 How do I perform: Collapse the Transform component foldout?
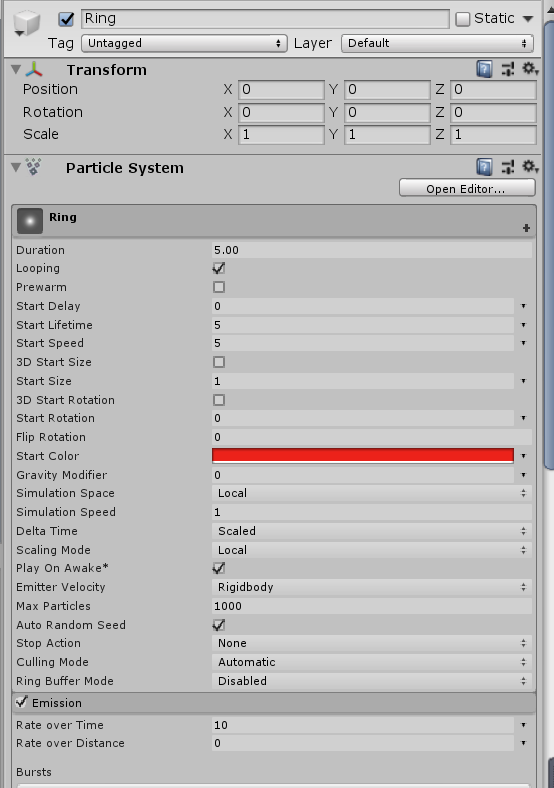click(16, 69)
